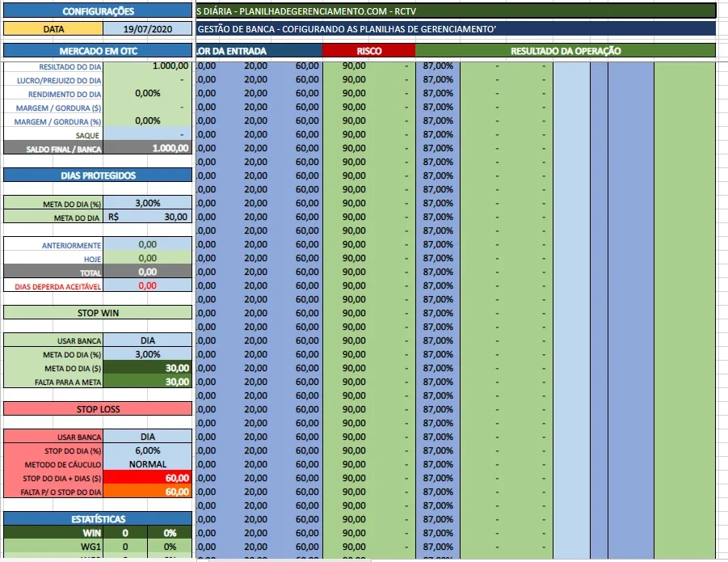Select the gray TOTAL label cell

tap(53, 272)
